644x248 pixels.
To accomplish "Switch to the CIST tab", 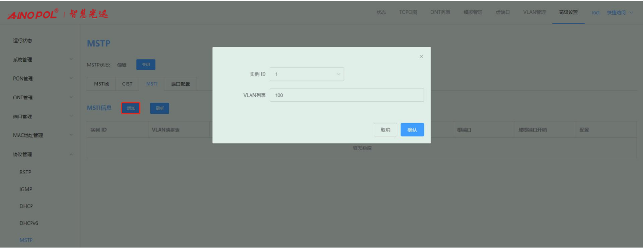I will [127, 84].
